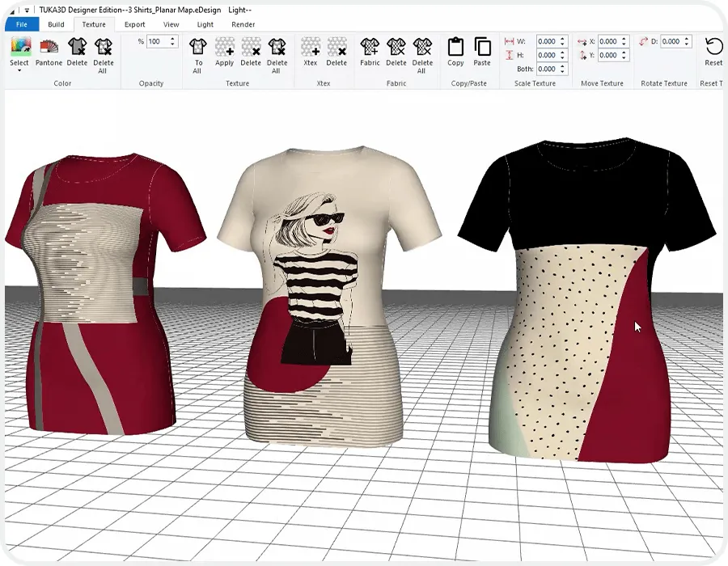
Task: Open the Pantone color picker
Action: point(49,52)
